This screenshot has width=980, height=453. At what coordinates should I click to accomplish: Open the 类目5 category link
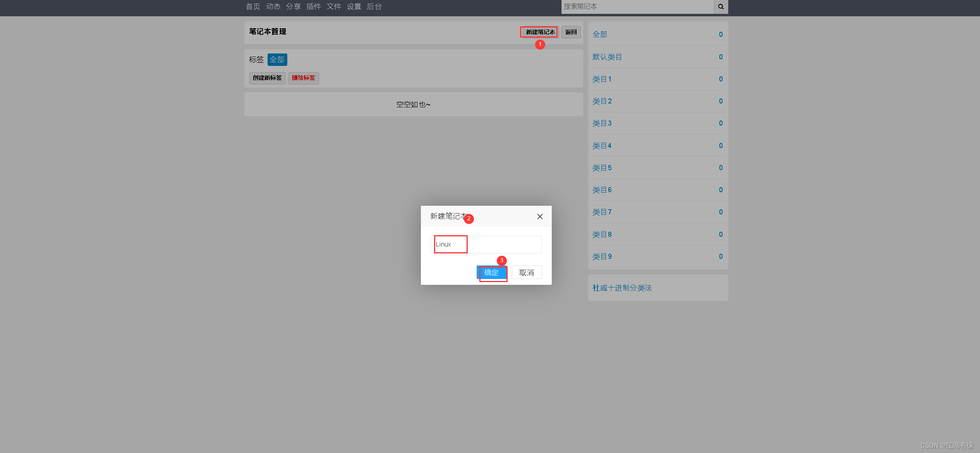[x=602, y=168]
